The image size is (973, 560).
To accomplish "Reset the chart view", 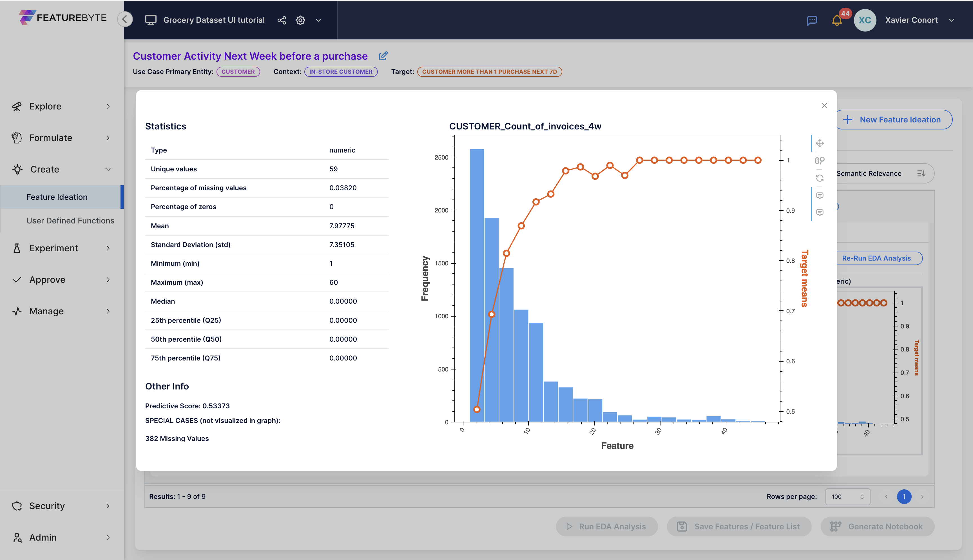I will point(820,178).
